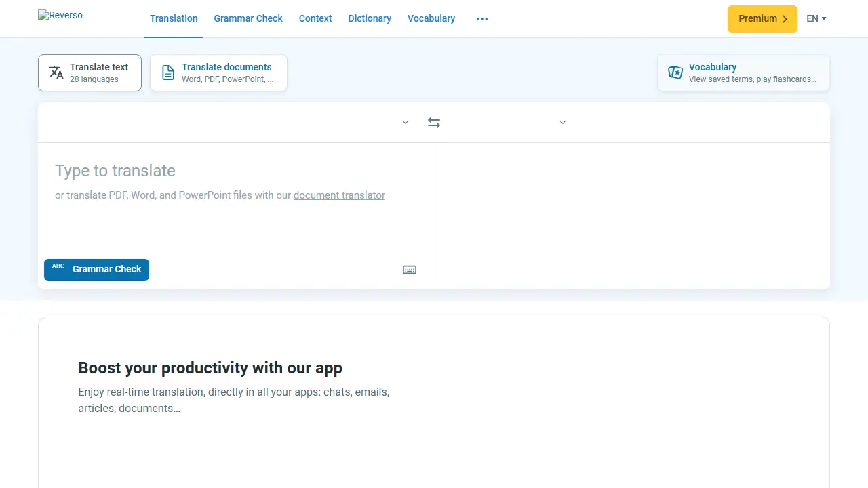
Task: Click the Translate text language icon
Action: pos(56,73)
